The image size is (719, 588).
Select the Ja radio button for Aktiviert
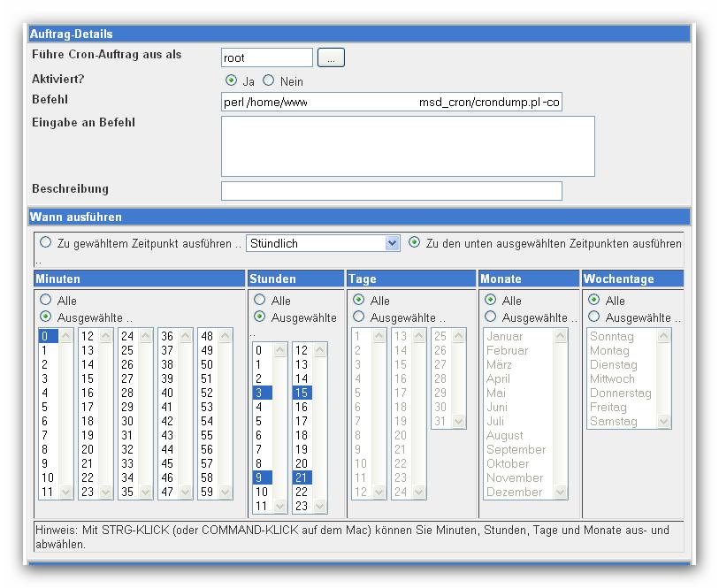232,80
